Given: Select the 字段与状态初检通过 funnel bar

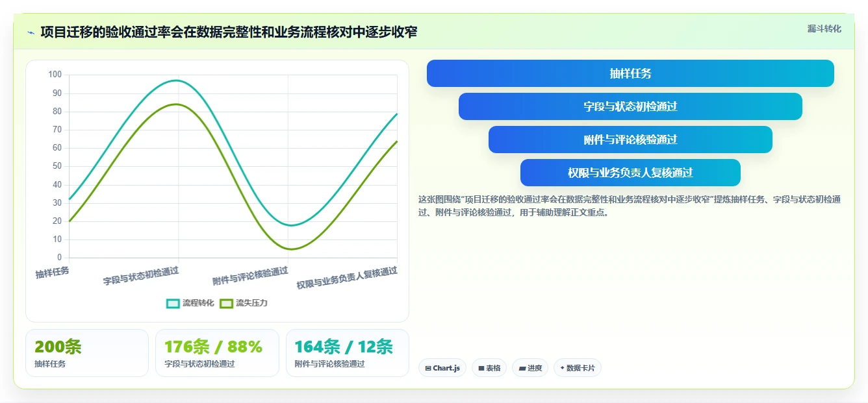Looking at the screenshot, I should (630, 106).
